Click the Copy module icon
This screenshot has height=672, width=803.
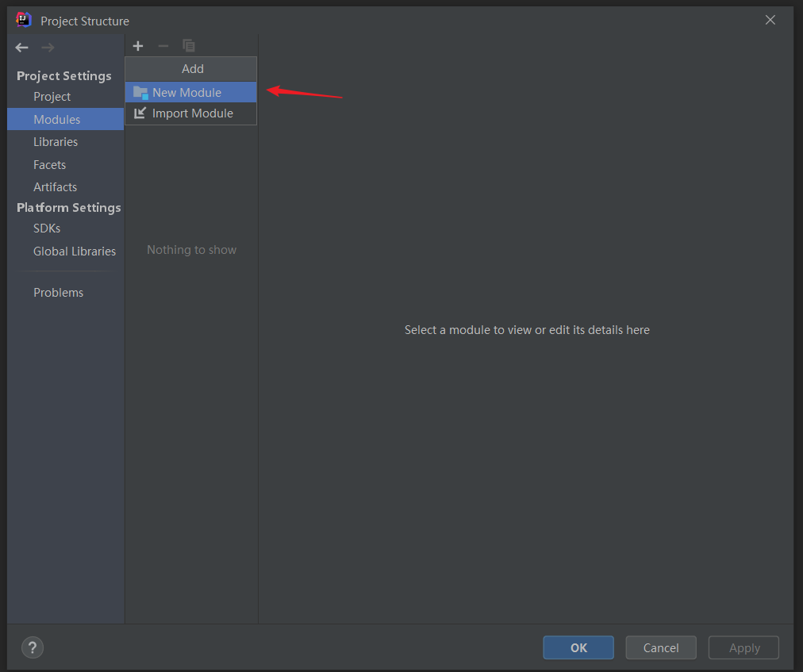[x=189, y=46]
